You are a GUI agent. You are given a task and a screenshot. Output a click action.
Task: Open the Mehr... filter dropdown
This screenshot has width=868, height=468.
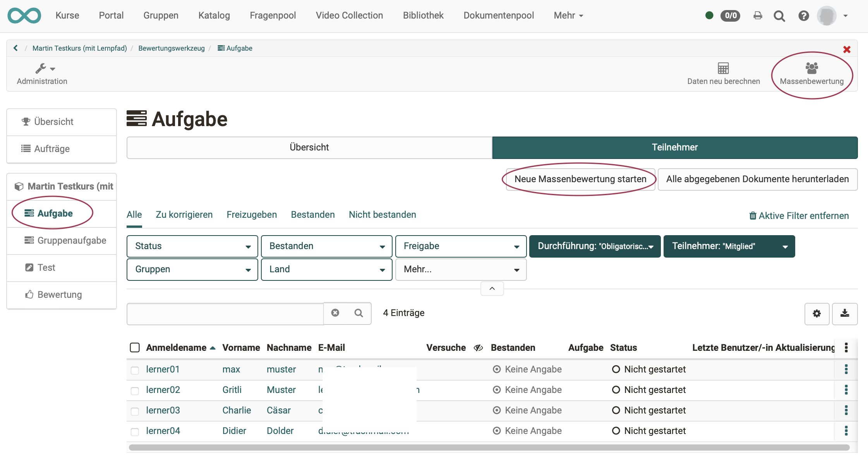[461, 270]
